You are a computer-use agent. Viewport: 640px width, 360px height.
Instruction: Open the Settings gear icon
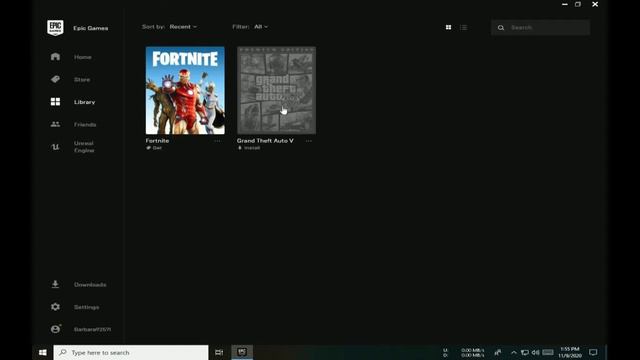[56, 307]
